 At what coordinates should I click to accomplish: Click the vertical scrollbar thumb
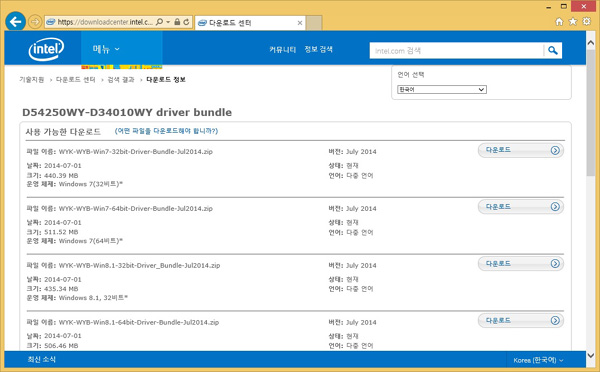(x=590, y=113)
